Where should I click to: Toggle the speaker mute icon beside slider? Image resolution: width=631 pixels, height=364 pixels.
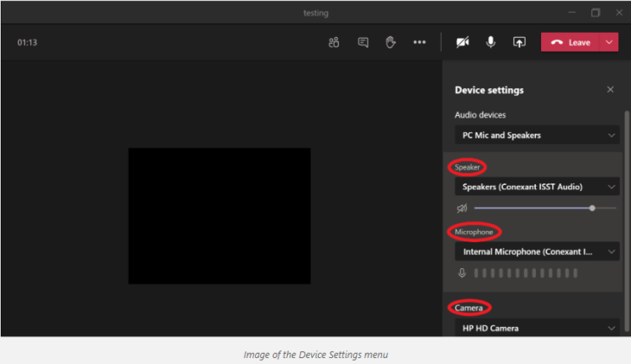click(462, 208)
